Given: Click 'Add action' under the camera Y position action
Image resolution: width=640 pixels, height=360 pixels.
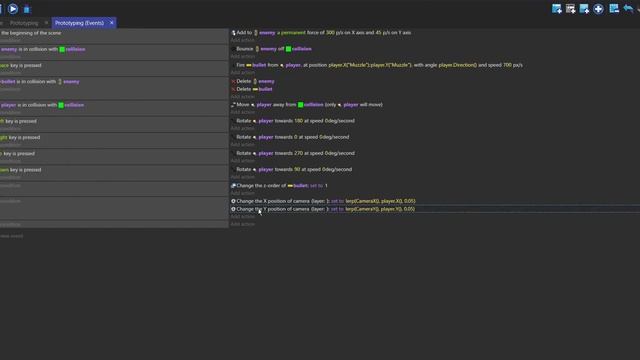Looking at the screenshot, I should [242, 217].
